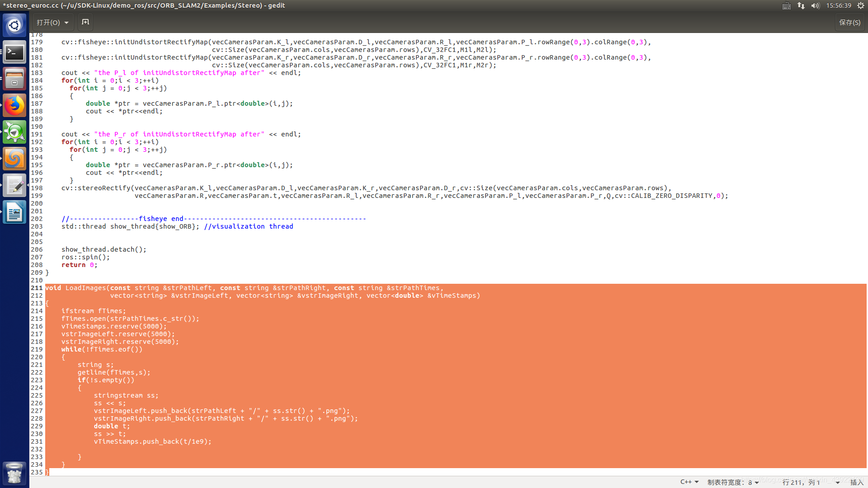Click 'CALIB_ZERO_DISPARITY' flag text

[671, 196]
